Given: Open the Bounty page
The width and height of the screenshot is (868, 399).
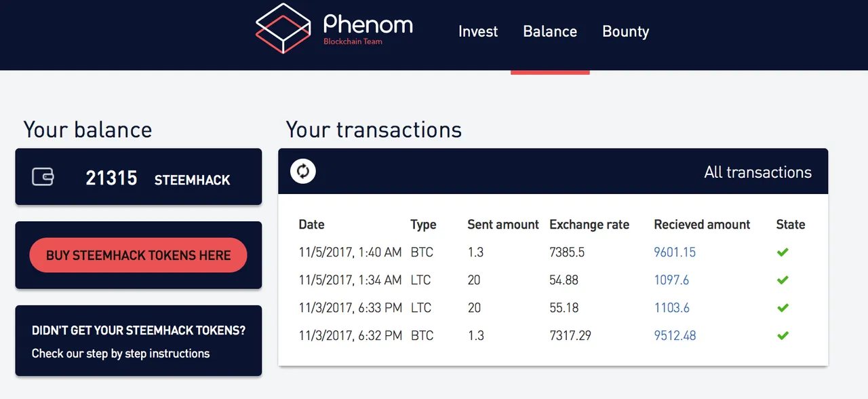Looking at the screenshot, I should pyautogui.click(x=626, y=32).
